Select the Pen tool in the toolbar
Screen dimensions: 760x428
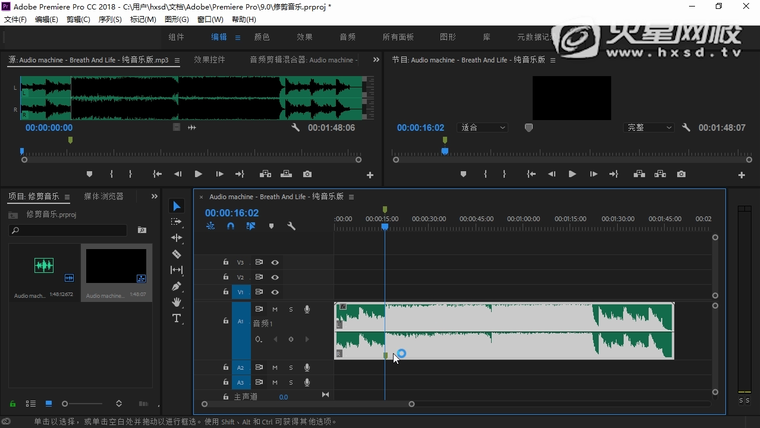177,286
